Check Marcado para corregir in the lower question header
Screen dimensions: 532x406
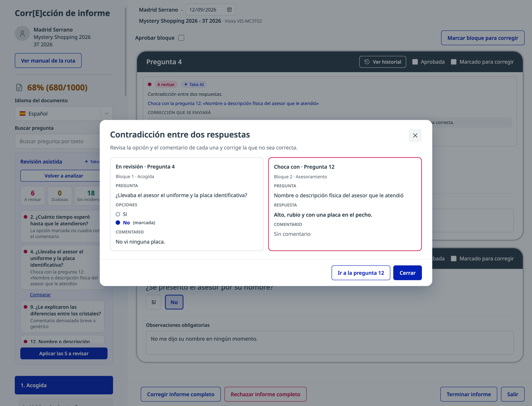pos(454,258)
